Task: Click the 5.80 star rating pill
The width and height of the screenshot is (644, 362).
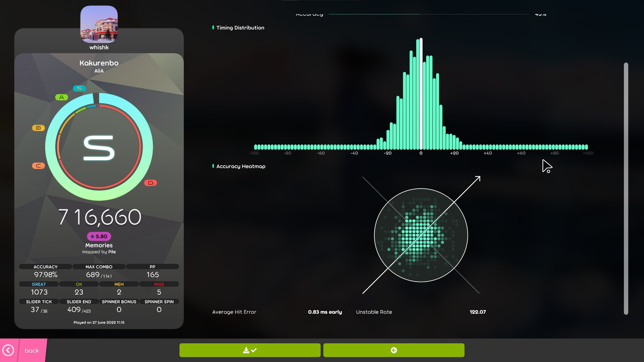Action: [99, 236]
